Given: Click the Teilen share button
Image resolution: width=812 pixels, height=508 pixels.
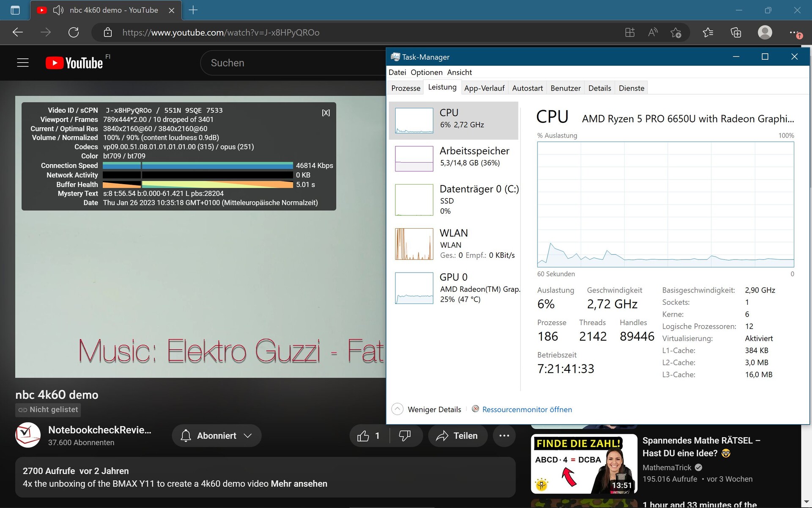Looking at the screenshot, I should [x=458, y=436].
